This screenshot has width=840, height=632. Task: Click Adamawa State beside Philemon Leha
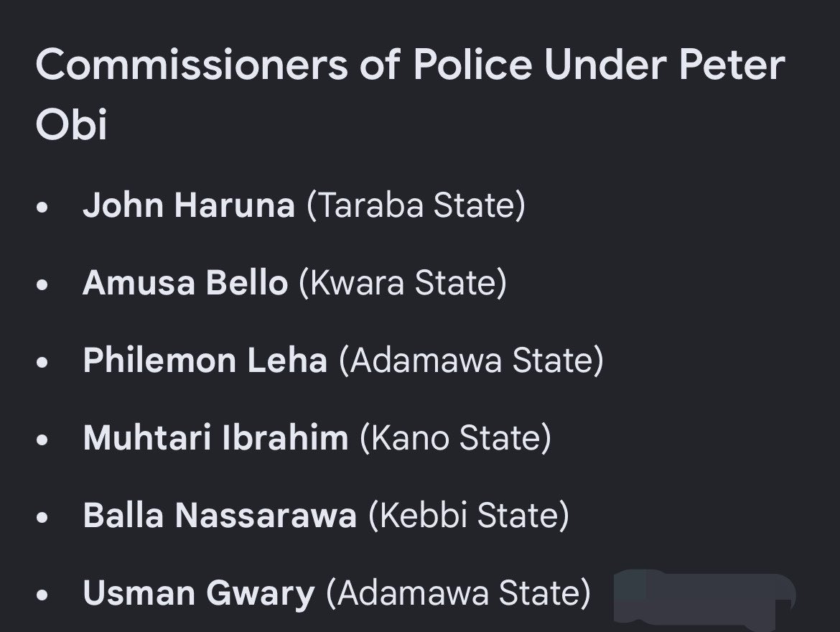[472, 361]
